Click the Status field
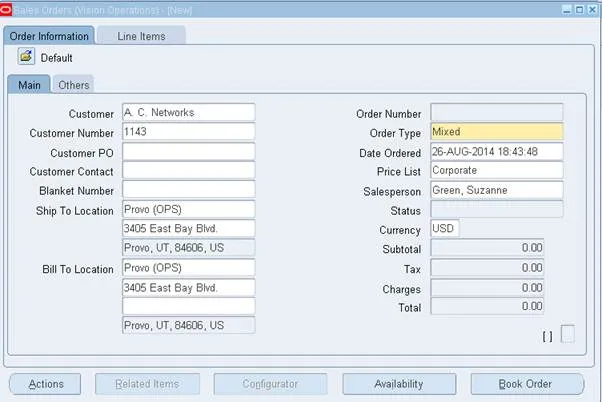Image resolution: width=602 pixels, height=402 pixels. (497, 209)
